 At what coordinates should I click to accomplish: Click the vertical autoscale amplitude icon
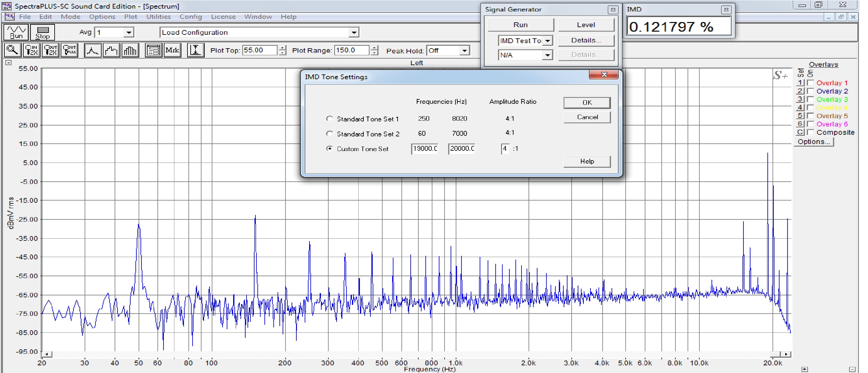pos(195,50)
